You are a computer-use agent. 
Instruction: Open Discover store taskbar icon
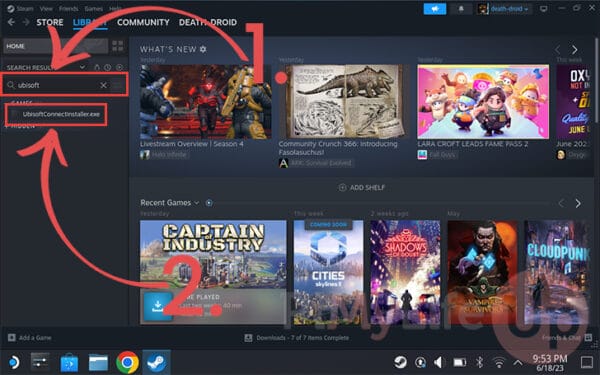(69, 362)
